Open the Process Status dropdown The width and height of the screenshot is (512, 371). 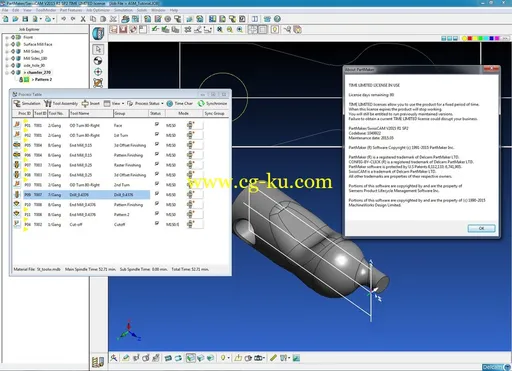(x=145, y=104)
